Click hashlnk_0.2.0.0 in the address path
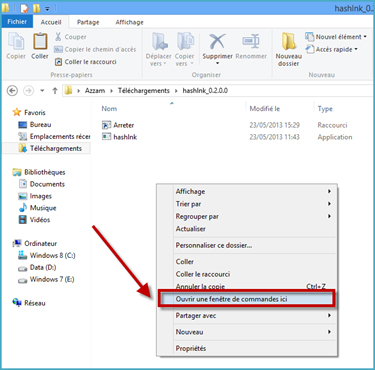This screenshot has width=375, height=370. [x=205, y=90]
